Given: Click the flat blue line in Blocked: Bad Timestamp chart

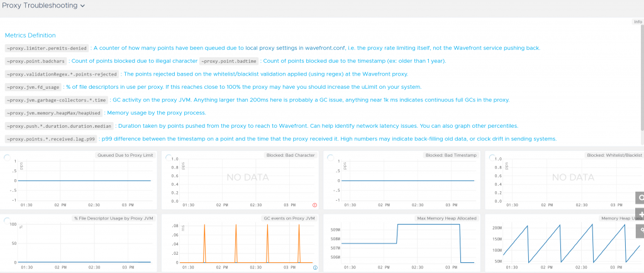Looking at the screenshot, I should click(407, 181).
